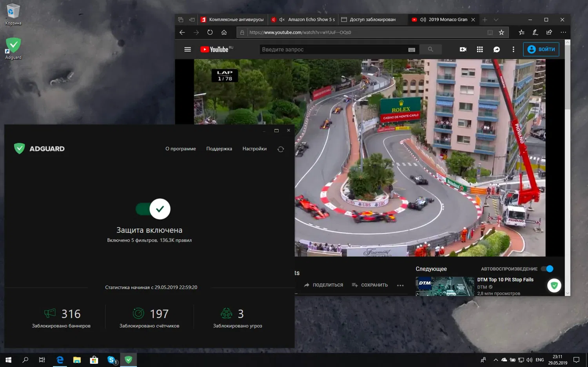The image size is (588, 367).
Task: Open the YouTube apps grid
Action: [480, 49]
